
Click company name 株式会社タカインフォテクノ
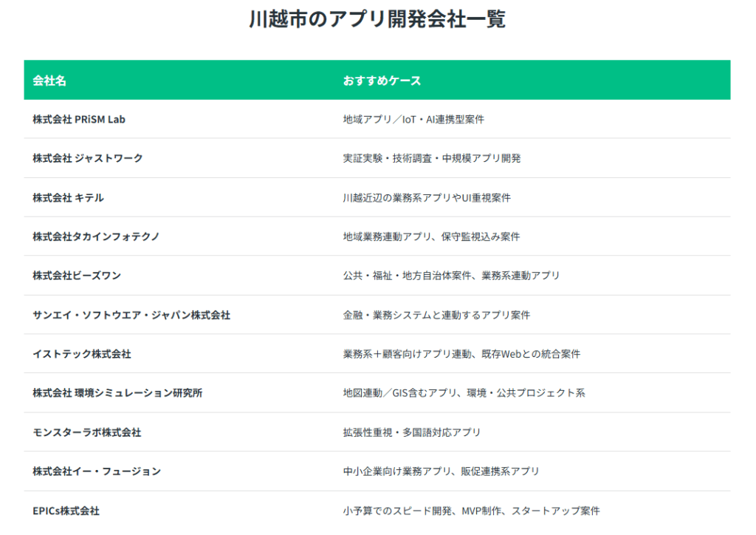click(96, 236)
